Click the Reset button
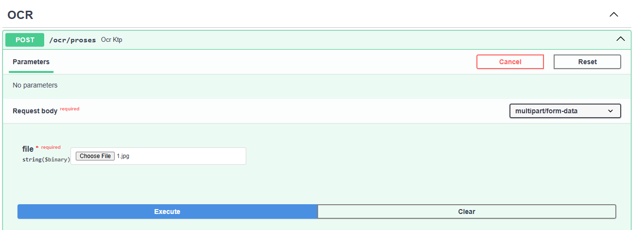 pos(587,62)
